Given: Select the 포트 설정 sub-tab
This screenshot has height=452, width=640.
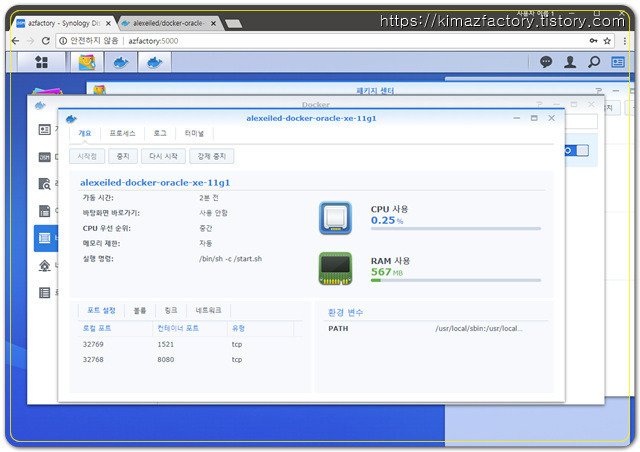Looking at the screenshot, I should (101, 310).
